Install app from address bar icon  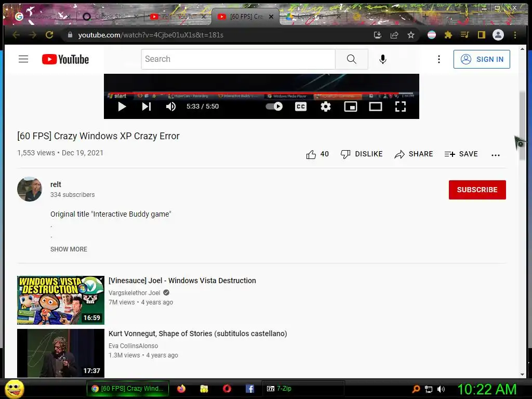pos(377,35)
